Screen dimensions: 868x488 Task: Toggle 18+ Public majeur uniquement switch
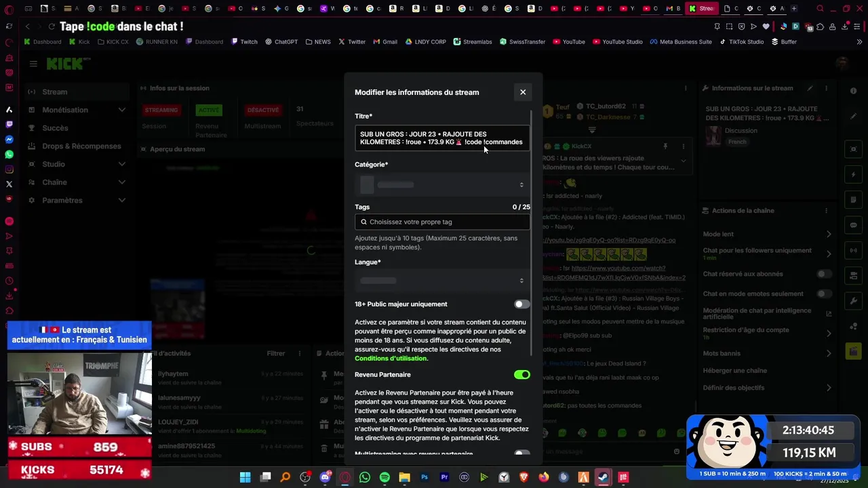(521, 304)
